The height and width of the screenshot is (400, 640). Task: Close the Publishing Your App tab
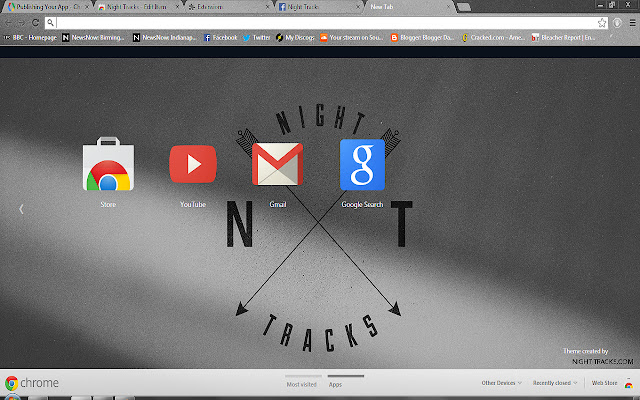(x=87, y=7)
